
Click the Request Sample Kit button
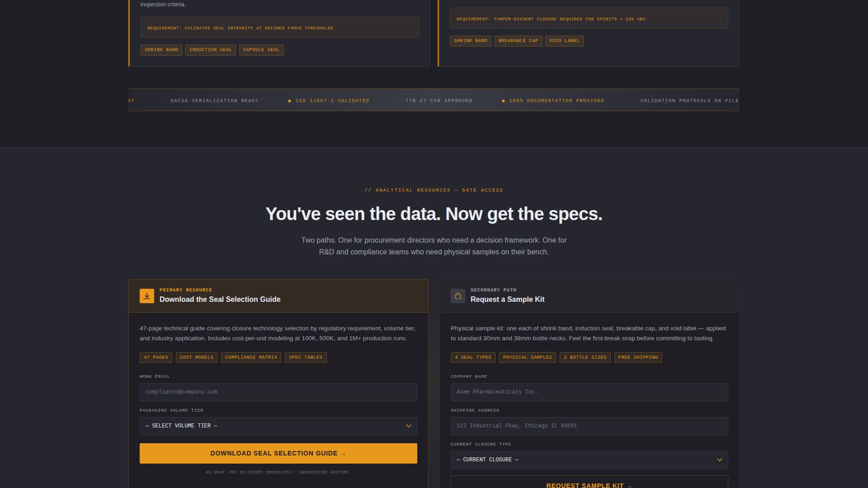[590, 482]
